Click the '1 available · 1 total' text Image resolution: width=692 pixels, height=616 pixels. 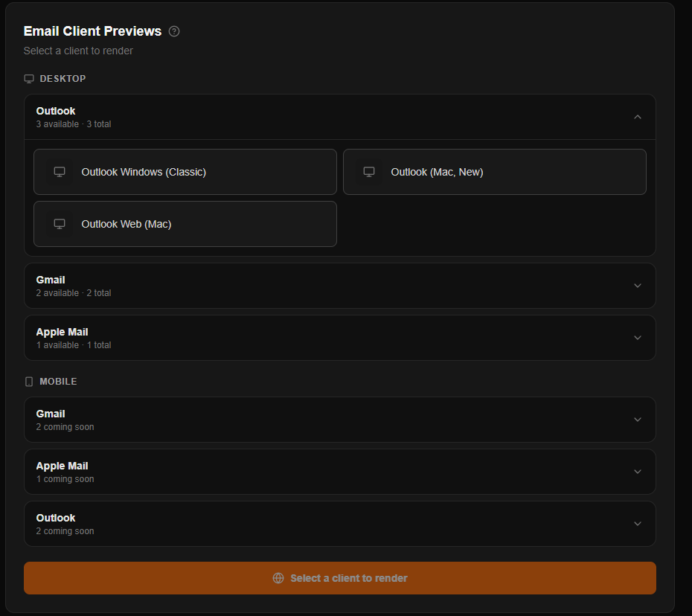pyautogui.click(x=74, y=345)
